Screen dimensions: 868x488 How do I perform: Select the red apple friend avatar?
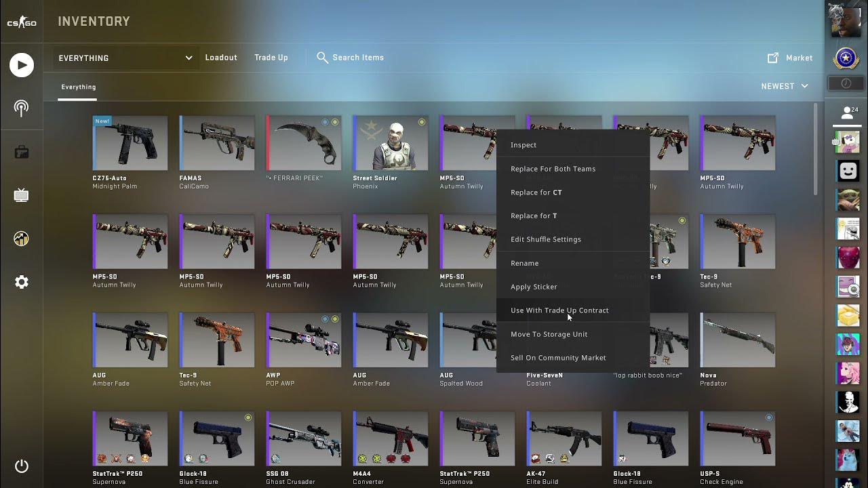pos(848,258)
